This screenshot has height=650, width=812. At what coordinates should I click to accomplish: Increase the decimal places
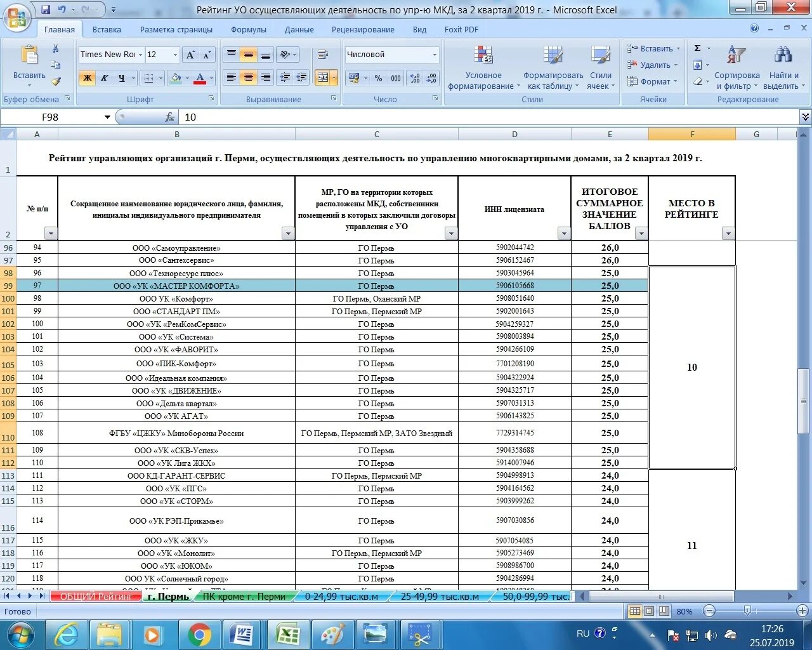415,78
